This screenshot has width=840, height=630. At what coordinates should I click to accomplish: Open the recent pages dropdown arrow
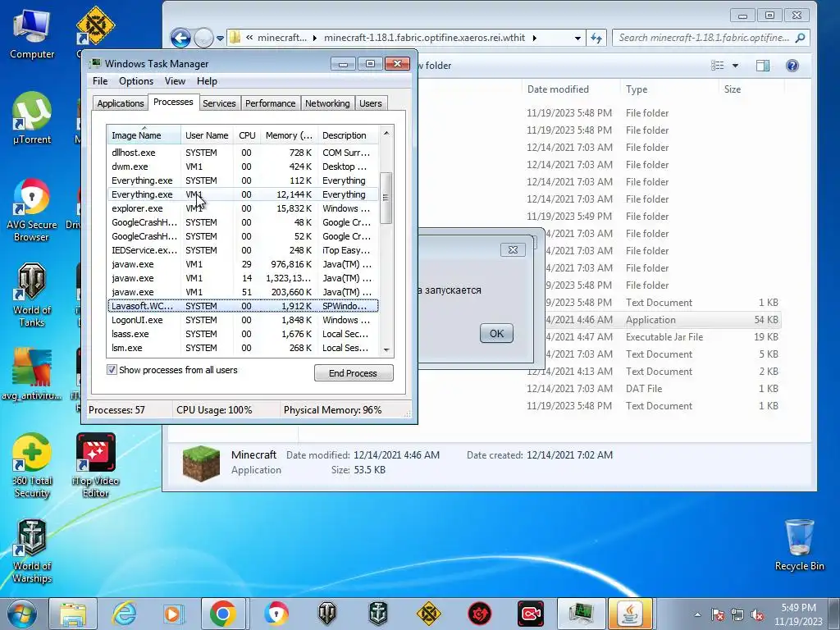[220, 39]
